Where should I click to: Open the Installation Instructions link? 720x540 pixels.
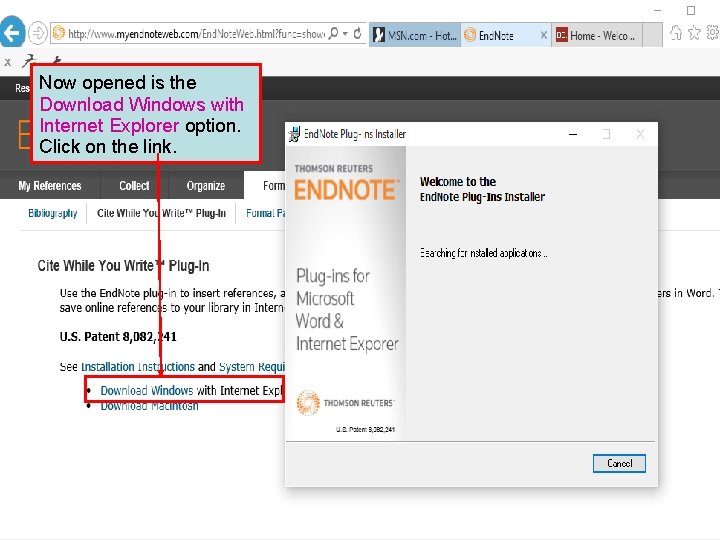138,367
